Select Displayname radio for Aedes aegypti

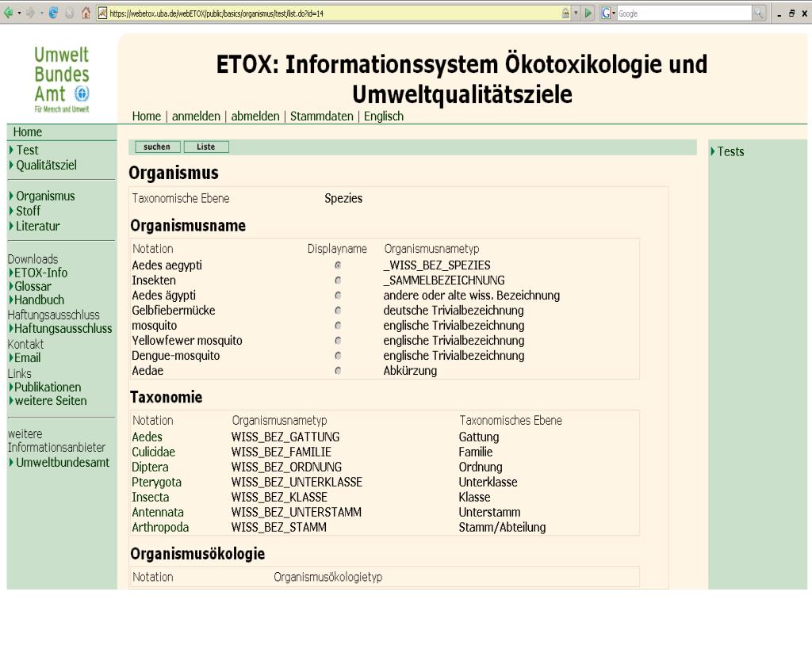(338, 265)
